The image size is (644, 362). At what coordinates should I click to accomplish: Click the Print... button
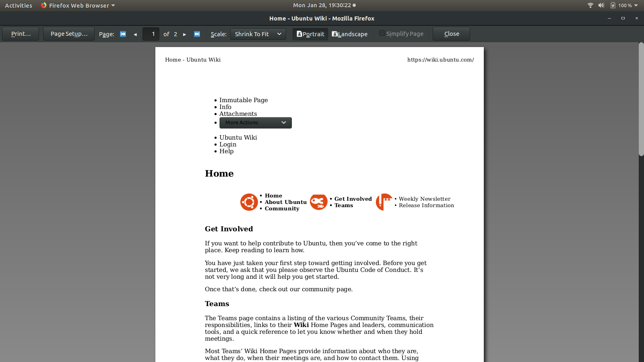(21, 34)
